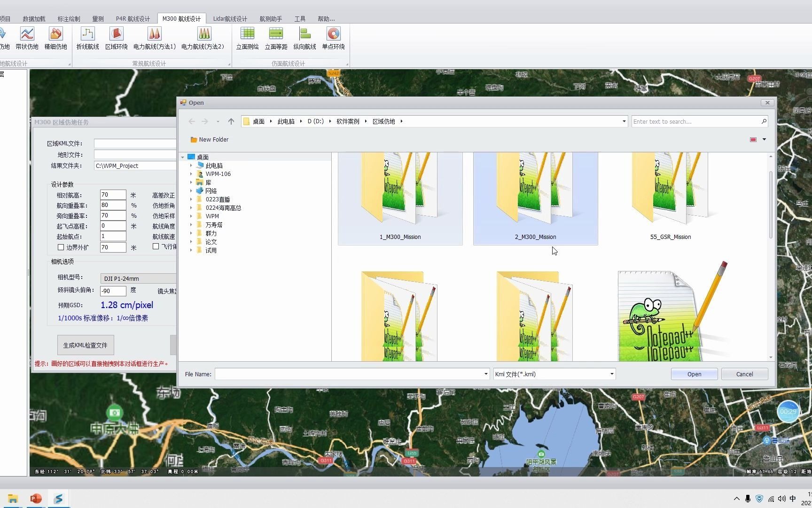Click the file list vertical scrollbar
Image resolution: width=812 pixels, height=508 pixels.
[x=770, y=205]
